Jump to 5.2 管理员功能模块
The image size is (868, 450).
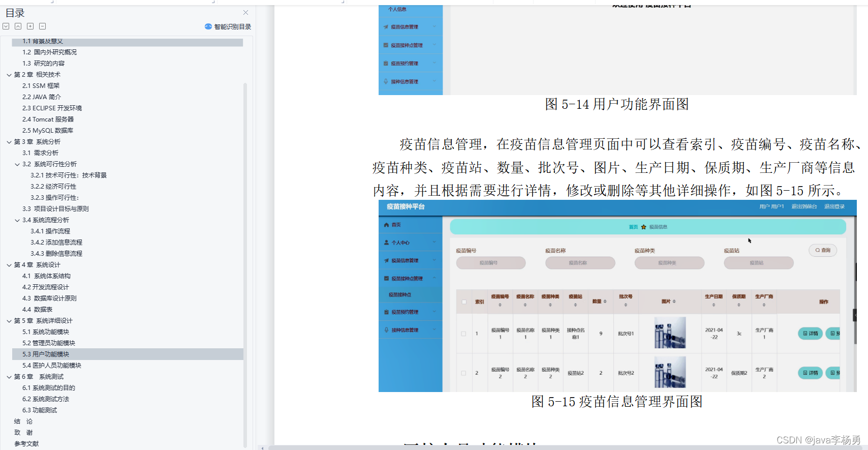tap(49, 343)
